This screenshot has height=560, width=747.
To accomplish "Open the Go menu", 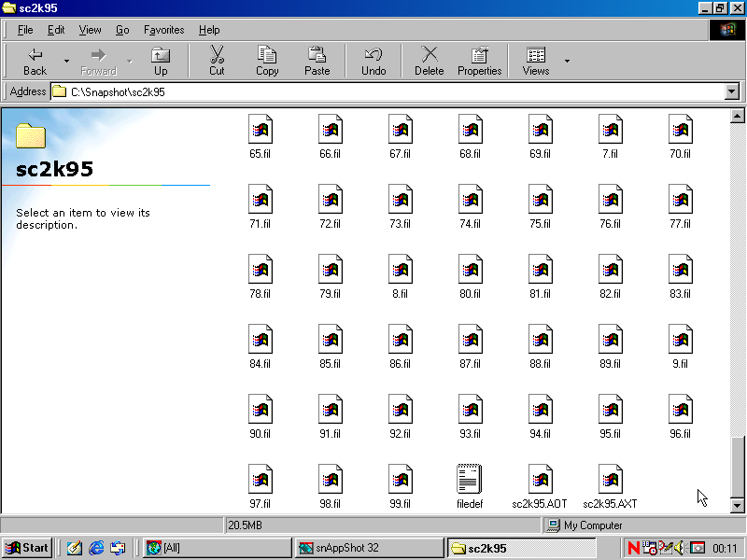I will point(122,30).
